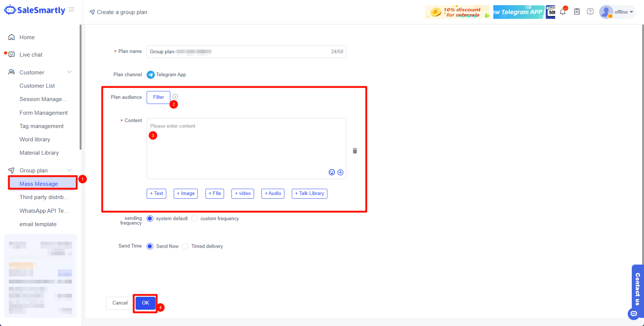644x326 pixels.
Task: Click the Filter audience button
Action: click(x=159, y=97)
